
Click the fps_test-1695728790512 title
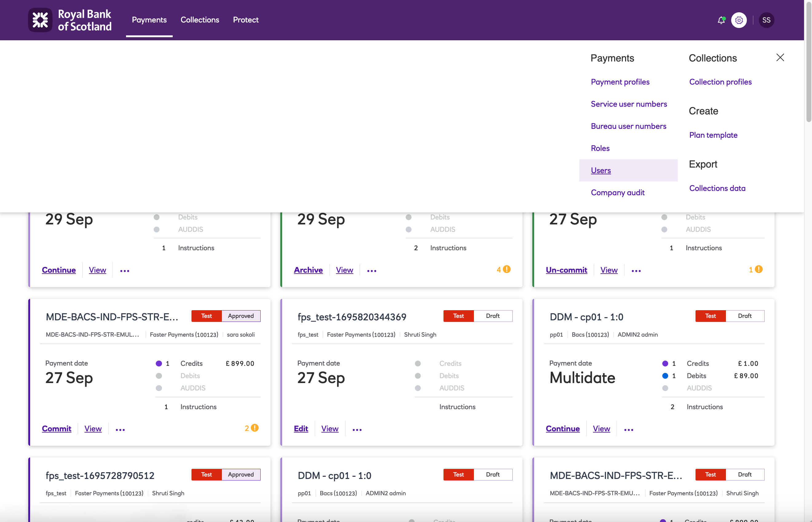(x=100, y=475)
